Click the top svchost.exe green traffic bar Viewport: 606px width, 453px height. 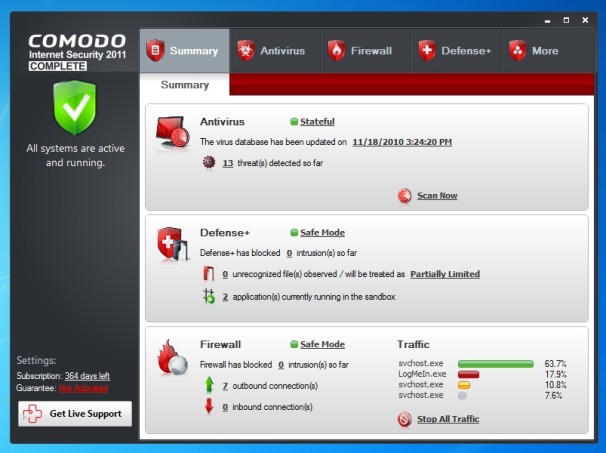coord(495,364)
